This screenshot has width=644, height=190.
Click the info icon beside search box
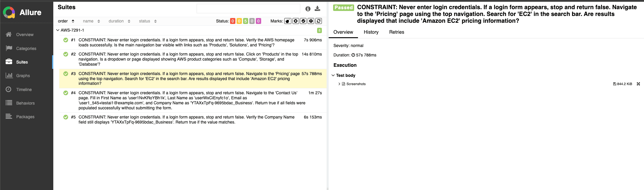pyautogui.click(x=308, y=9)
